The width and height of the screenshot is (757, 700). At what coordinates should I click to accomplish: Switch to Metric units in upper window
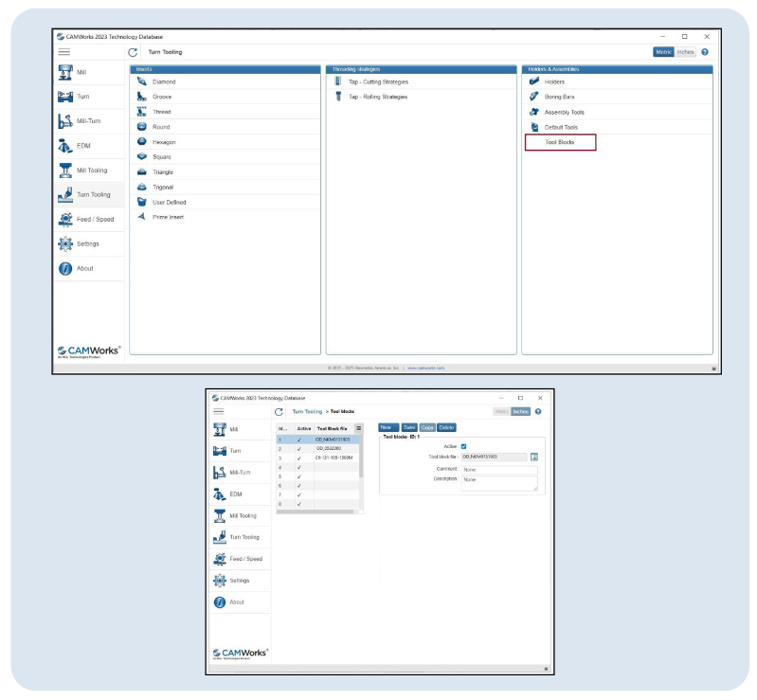[x=664, y=52]
